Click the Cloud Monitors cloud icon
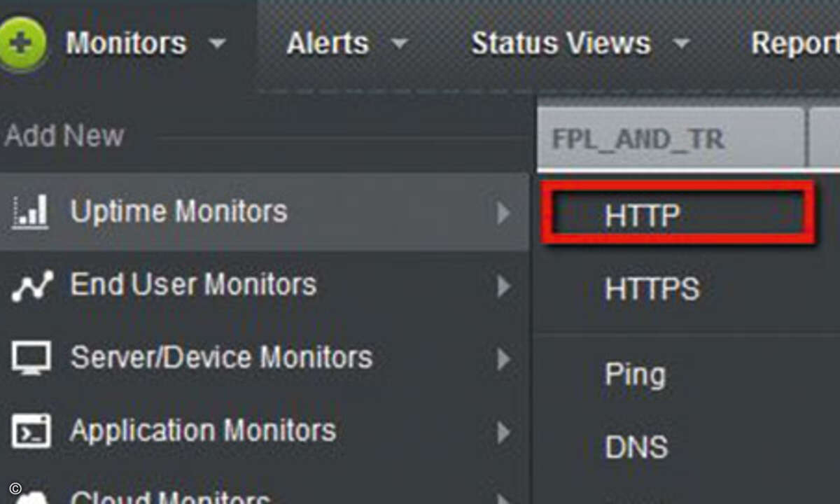The width and height of the screenshot is (840, 504). [x=31, y=496]
